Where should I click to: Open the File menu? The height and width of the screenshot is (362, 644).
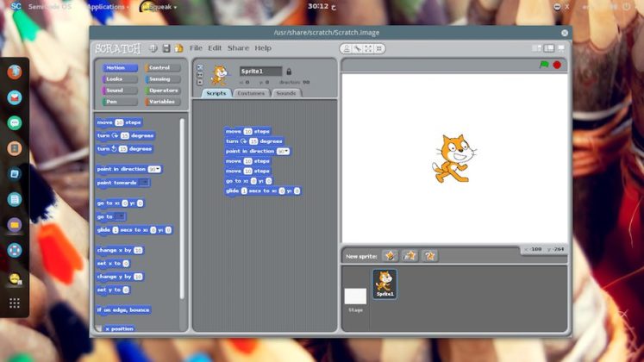click(x=196, y=48)
